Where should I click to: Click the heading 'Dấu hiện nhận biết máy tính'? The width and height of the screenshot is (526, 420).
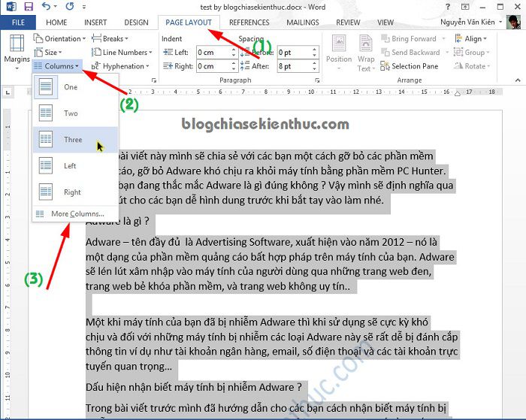pyautogui.click(x=194, y=387)
